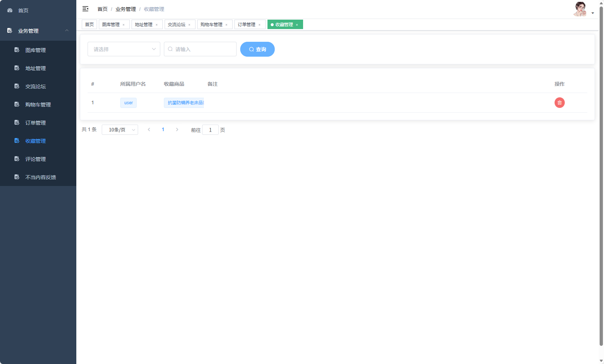Open the 请选择 filter dropdown
Screen dimensions: 604x364
click(124, 49)
